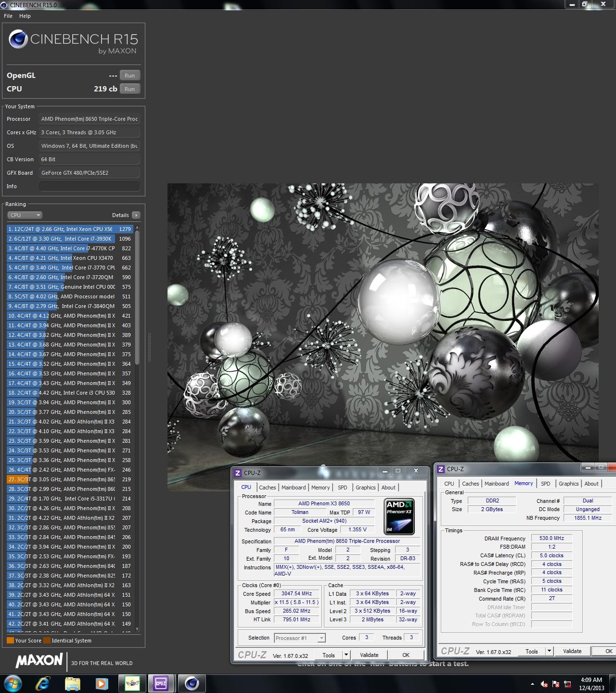Screen dimensions: 616x693
Task: Open SPD tab in right CPU-Z window
Action: [x=546, y=484]
